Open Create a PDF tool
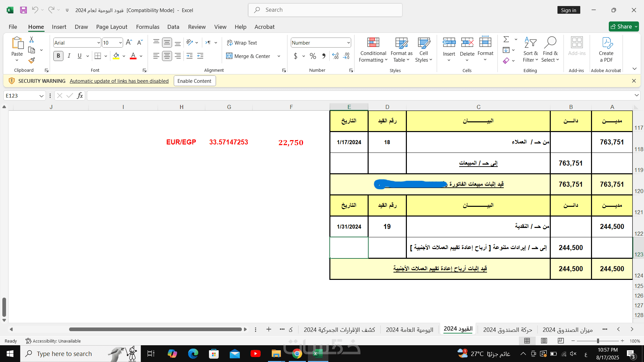The height and width of the screenshot is (362, 644). [x=606, y=49]
